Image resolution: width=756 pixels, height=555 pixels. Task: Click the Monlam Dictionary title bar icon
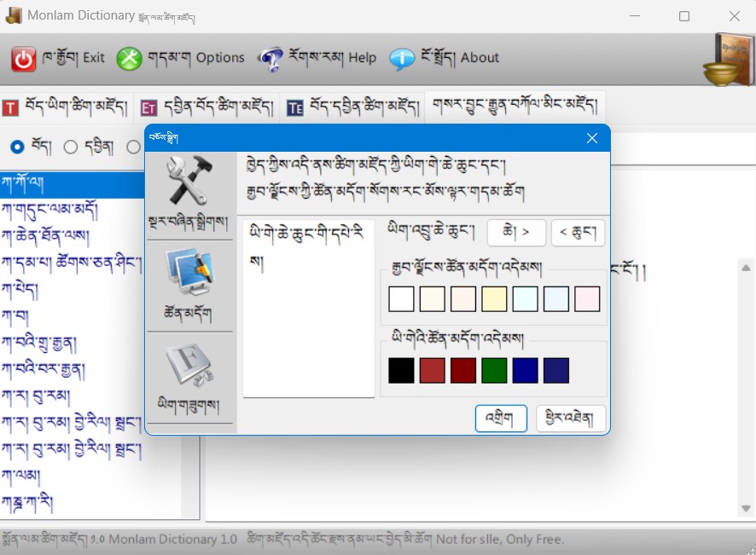14,15
